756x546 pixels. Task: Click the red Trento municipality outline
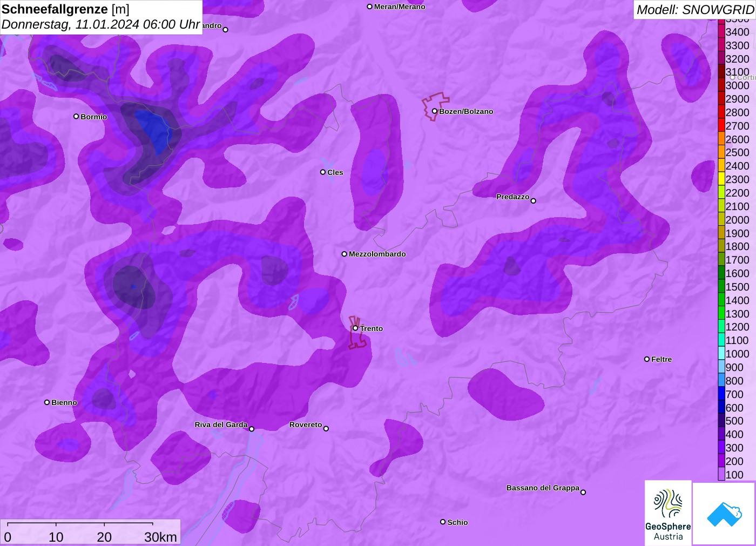point(356,333)
